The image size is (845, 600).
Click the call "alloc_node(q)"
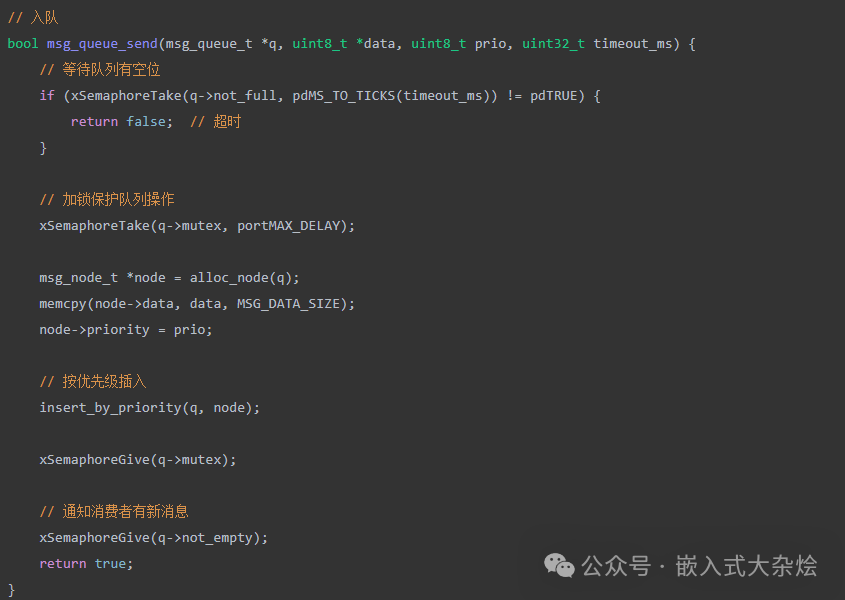(x=240, y=278)
